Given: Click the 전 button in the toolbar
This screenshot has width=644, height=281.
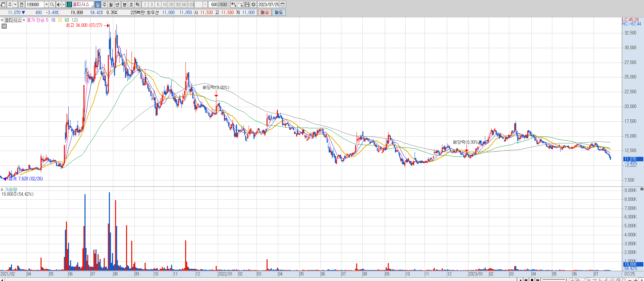Looking at the screenshot, I should (21, 4).
